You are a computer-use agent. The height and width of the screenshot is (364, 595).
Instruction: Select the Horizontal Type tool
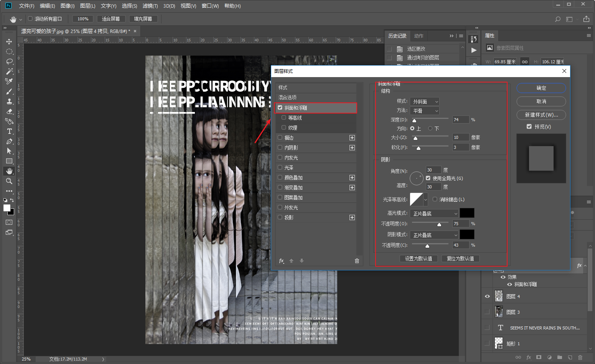(x=9, y=131)
